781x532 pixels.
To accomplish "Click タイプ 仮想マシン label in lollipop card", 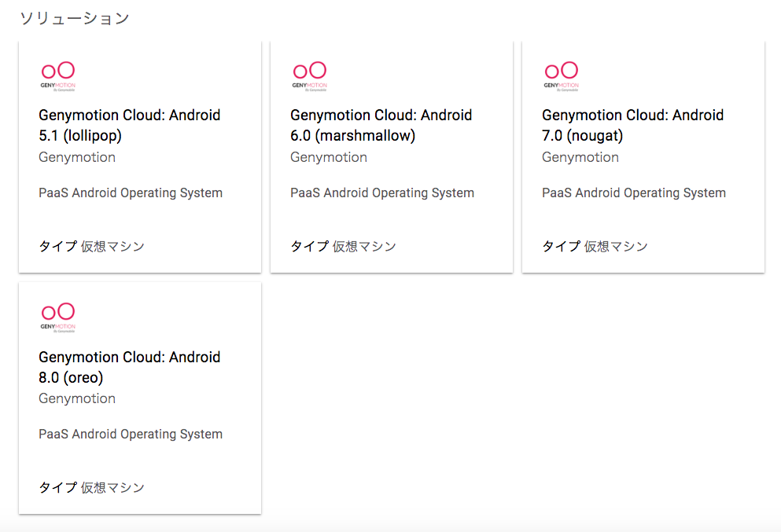I will coord(92,246).
